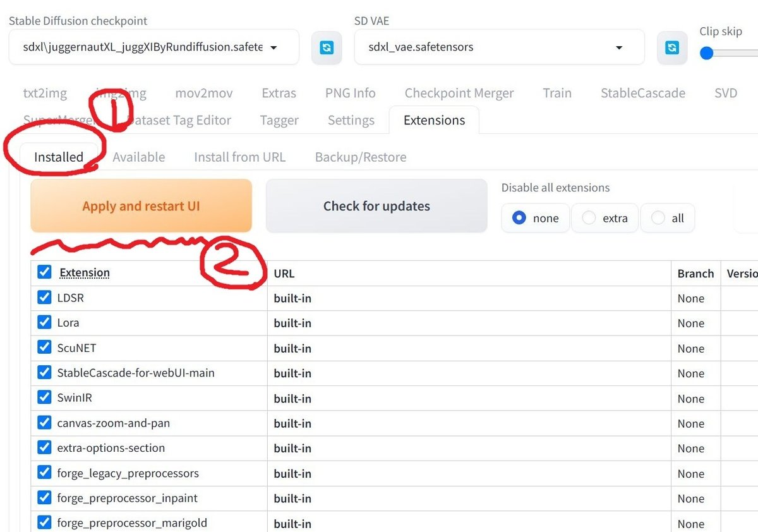Adjust the Clip skip slider
This screenshot has width=758, height=532.
tap(706, 54)
